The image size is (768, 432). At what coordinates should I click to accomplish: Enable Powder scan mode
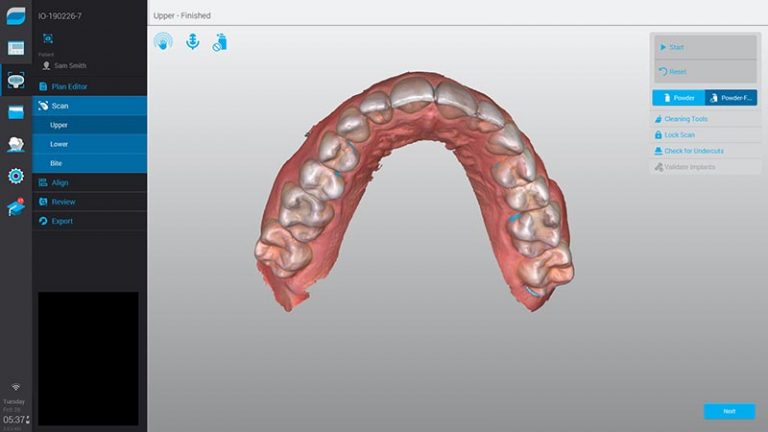678,98
